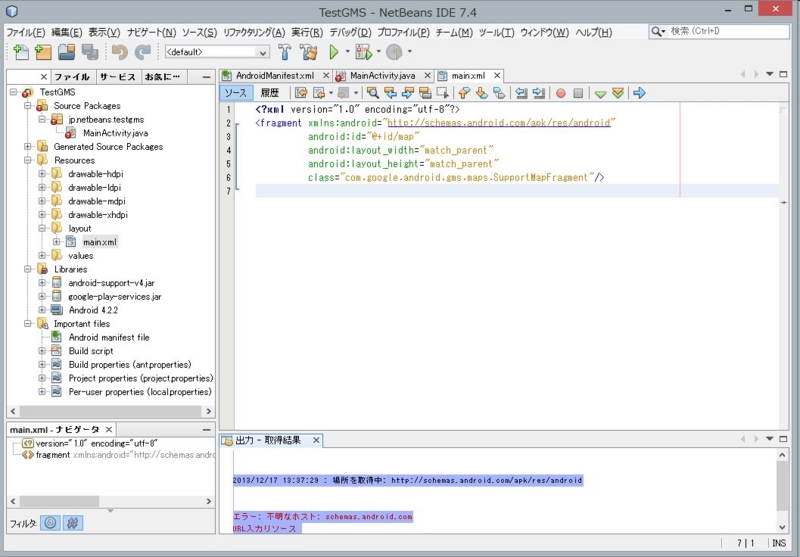Expand the values folder

tap(42, 256)
